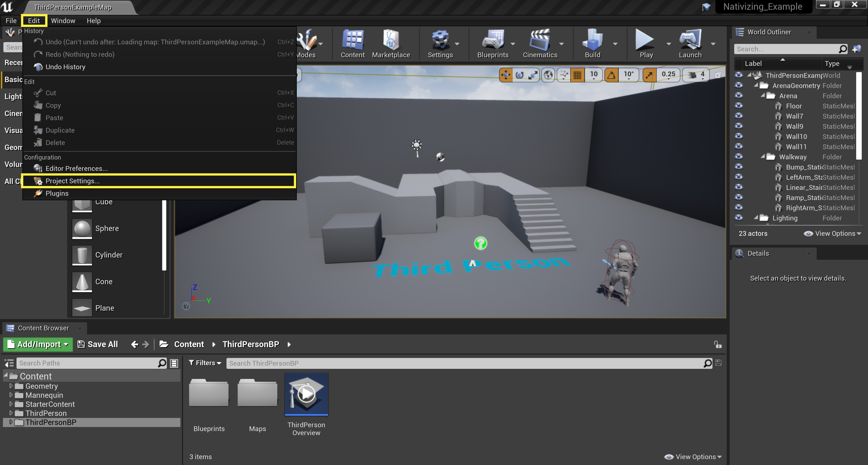
Task: Choose Project Settings from Edit menu
Action: pyautogui.click(x=72, y=181)
